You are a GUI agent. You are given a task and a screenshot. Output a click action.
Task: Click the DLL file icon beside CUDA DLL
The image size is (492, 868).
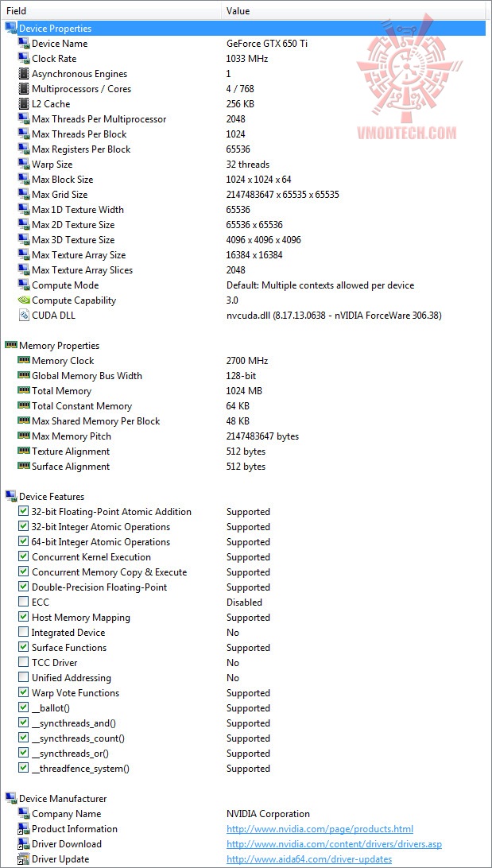click(x=24, y=316)
